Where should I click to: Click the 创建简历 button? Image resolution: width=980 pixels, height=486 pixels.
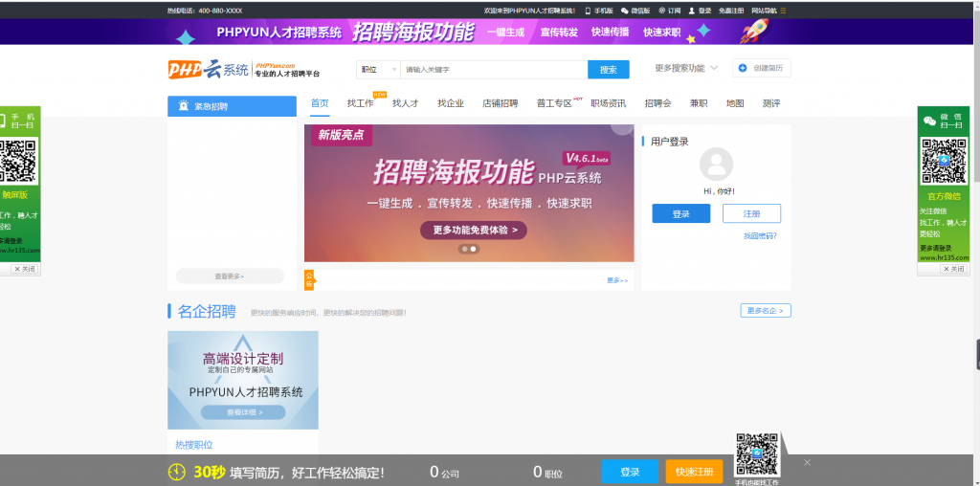(761, 68)
